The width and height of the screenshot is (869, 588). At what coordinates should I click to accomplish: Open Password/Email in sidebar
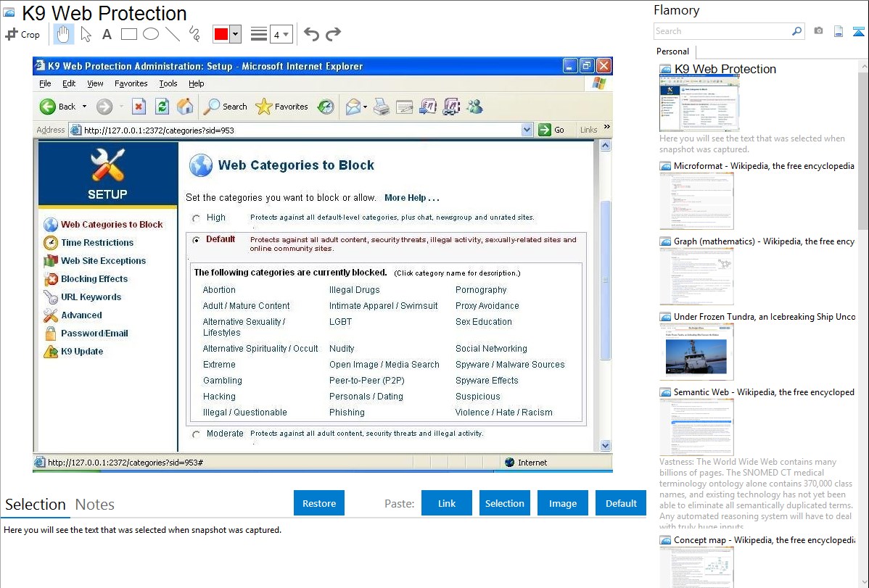coord(94,333)
